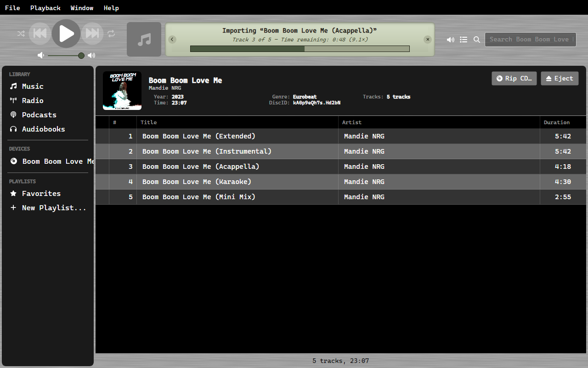The image size is (588, 368).
Task: Click the left chevron in import panel
Action: [x=172, y=40]
